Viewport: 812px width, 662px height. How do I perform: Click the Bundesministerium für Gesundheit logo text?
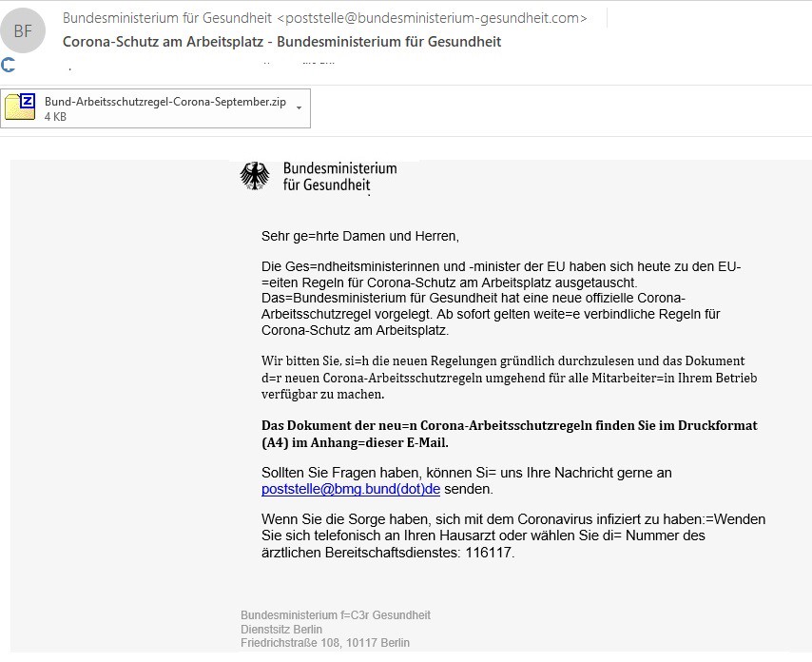pyautogui.click(x=338, y=176)
